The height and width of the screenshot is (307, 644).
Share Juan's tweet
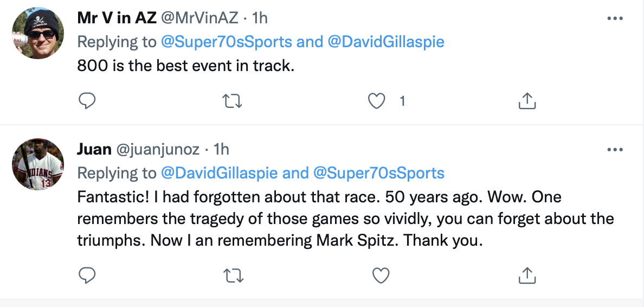tap(527, 275)
